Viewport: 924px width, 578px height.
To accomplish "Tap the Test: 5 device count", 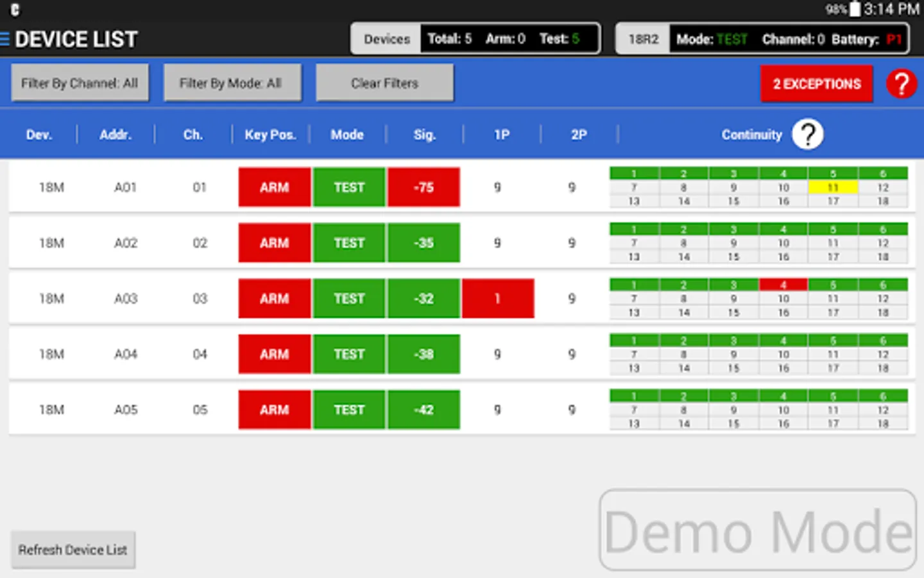I will click(x=560, y=39).
